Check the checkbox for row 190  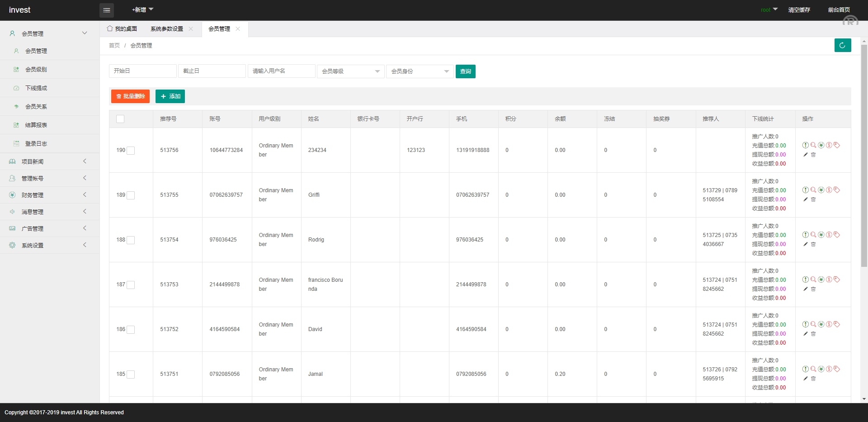pyautogui.click(x=131, y=151)
